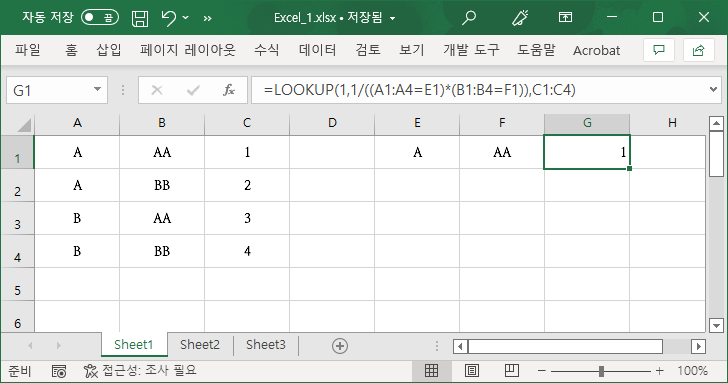Open zoom dialog via 100% label

[x=693, y=371]
